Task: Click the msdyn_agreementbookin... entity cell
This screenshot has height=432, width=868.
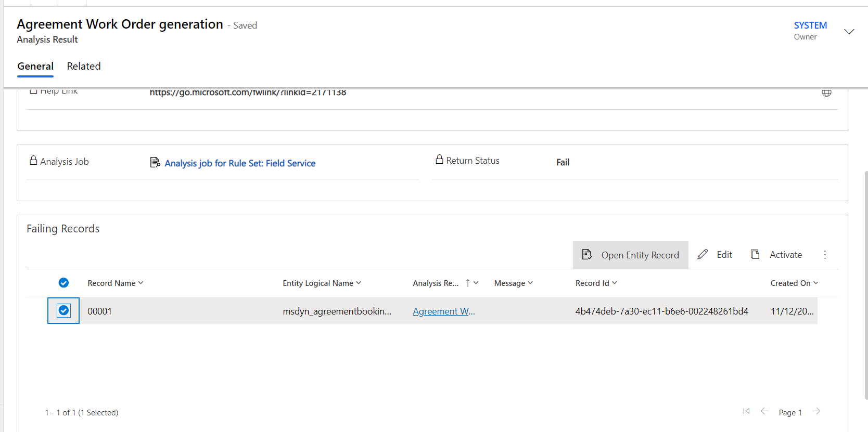Action: [x=337, y=311]
